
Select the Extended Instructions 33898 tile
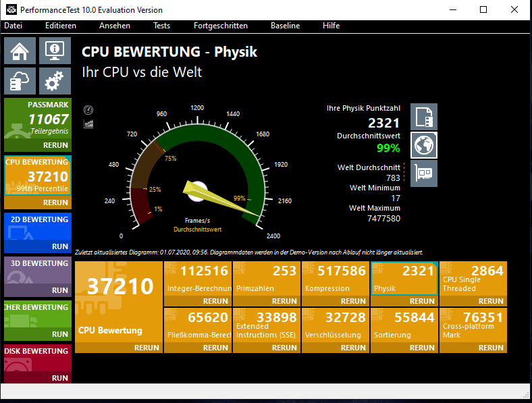click(x=267, y=325)
